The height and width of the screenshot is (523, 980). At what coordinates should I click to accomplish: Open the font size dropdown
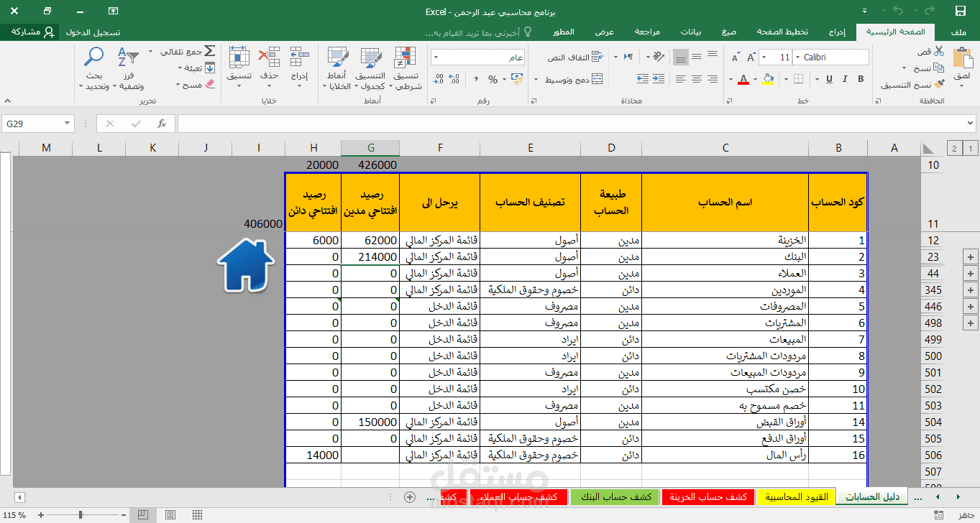tap(764, 57)
